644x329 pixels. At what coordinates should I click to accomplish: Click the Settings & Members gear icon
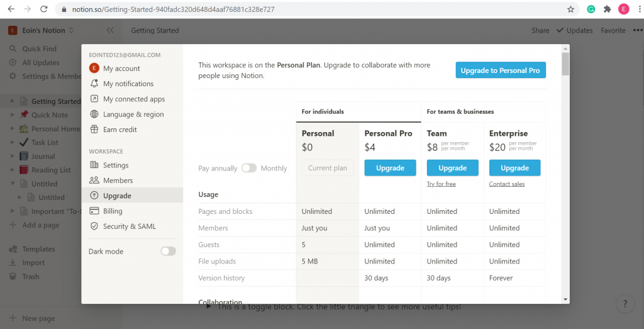click(x=13, y=76)
